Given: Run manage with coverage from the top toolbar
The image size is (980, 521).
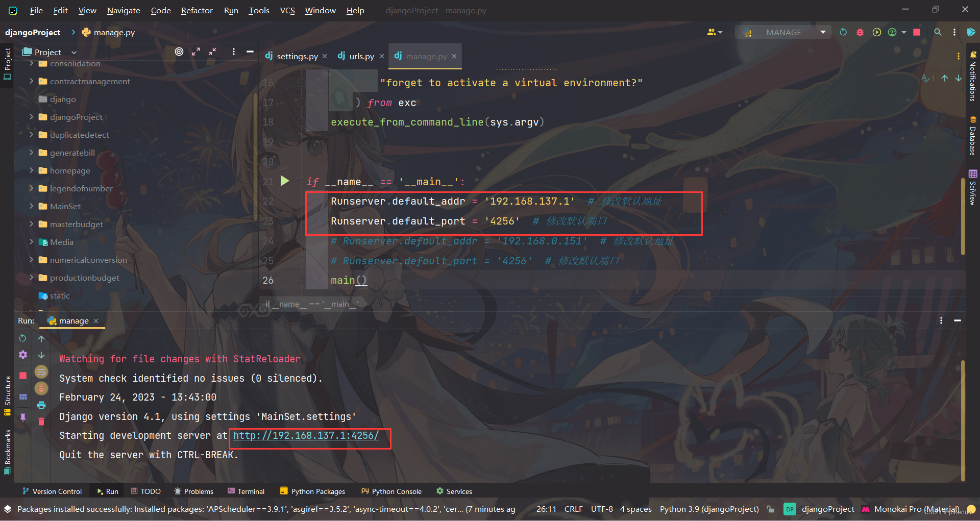Looking at the screenshot, I should [x=876, y=32].
